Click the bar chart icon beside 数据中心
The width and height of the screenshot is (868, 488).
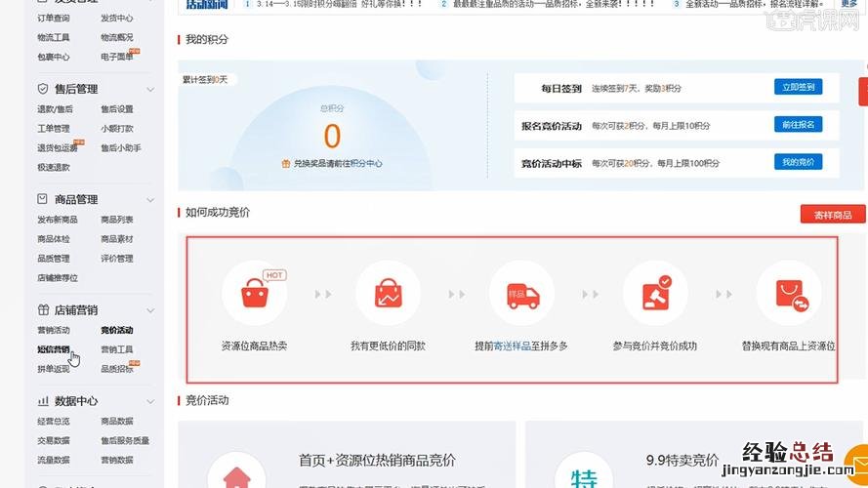pos(43,401)
